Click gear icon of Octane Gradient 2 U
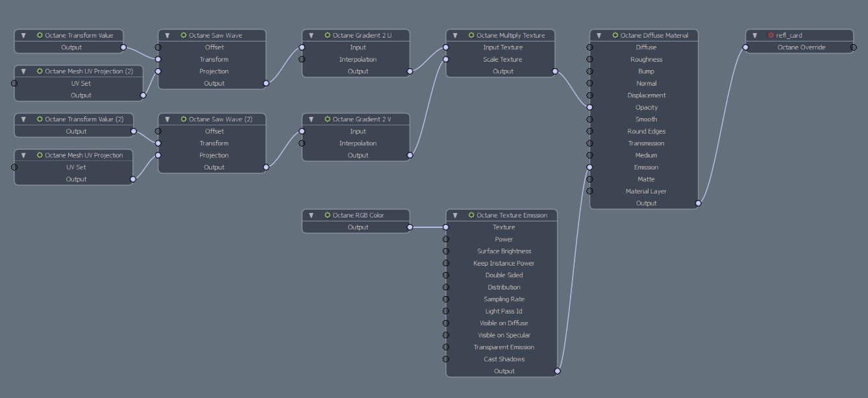 (328, 35)
